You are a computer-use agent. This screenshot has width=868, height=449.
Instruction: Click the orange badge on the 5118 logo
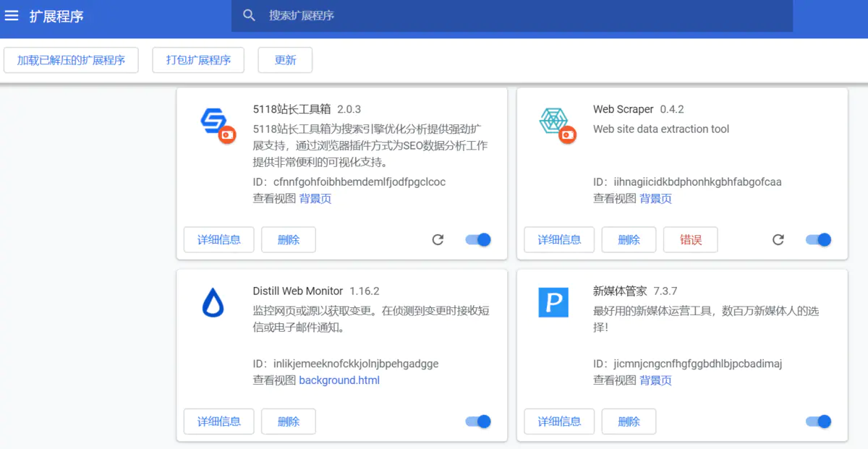pyautogui.click(x=227, y=134)
